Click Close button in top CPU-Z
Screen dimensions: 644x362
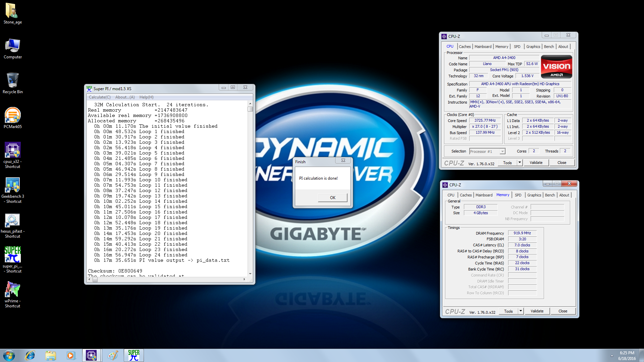pyautogui.click(x=562, y=163)
